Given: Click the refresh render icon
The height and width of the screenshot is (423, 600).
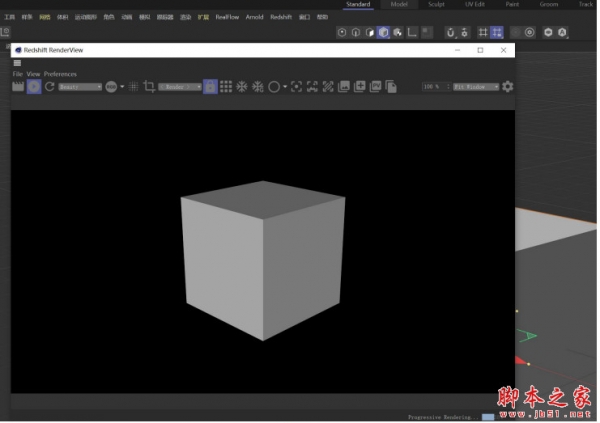Looking at the screenshot, I should pos(49,87).
